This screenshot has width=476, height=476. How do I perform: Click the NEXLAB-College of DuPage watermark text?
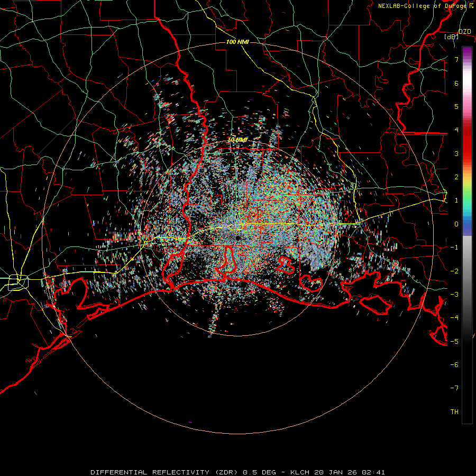(425, 6)
